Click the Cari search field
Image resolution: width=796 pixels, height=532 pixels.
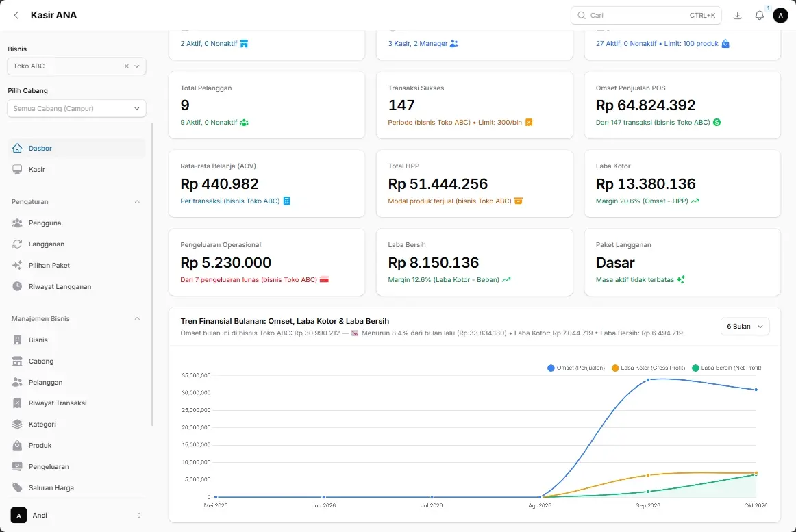pyautogui.click(x=646, y=15)
